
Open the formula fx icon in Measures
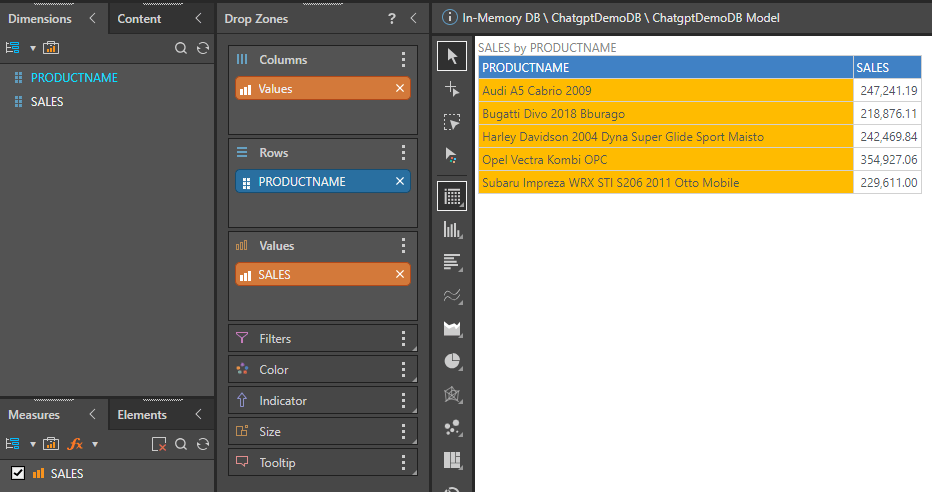[x=75, y=444]
